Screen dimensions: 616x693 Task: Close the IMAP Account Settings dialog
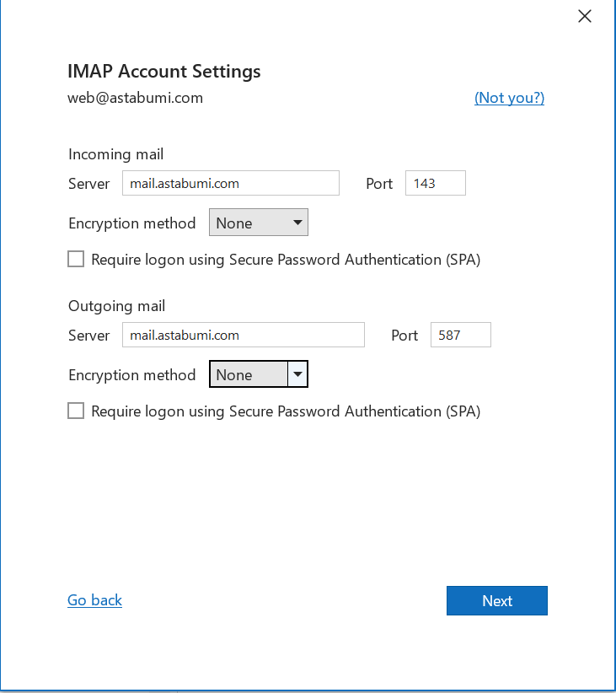pos(585,16)
